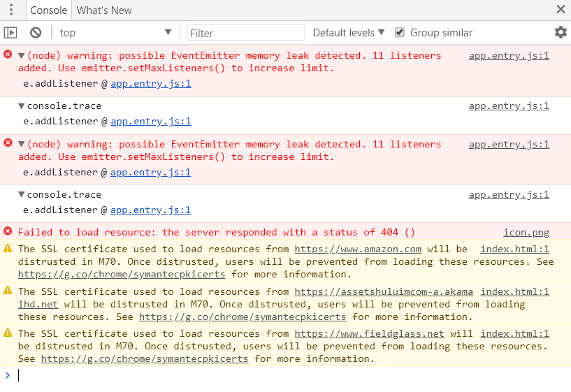Open symantecpkicerts link in fieldglass warning
This screenshot has width=571, height=392.
145,358
